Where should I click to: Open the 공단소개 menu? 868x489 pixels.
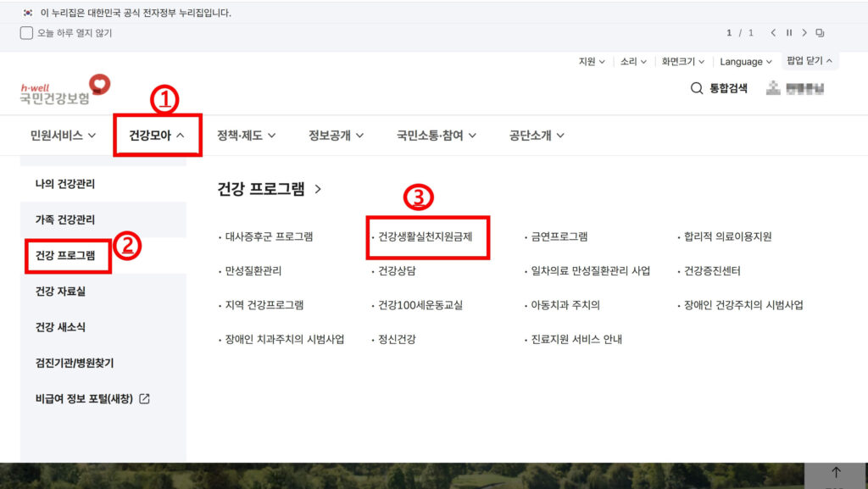(x=535, y=135)
